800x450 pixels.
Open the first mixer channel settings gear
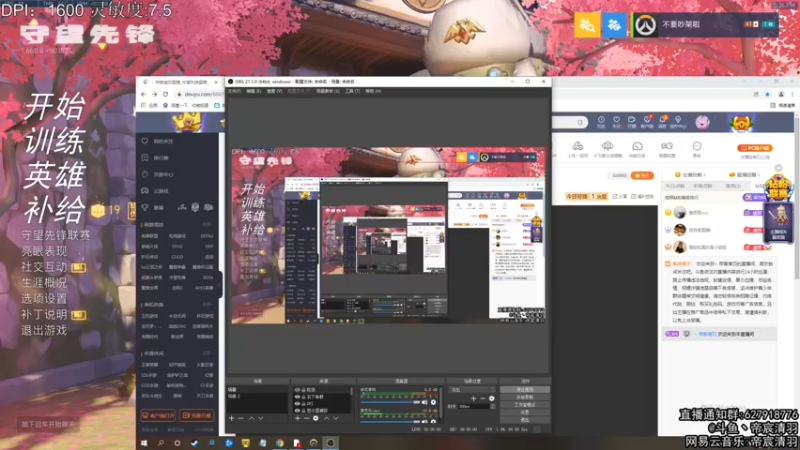[433, 403]
